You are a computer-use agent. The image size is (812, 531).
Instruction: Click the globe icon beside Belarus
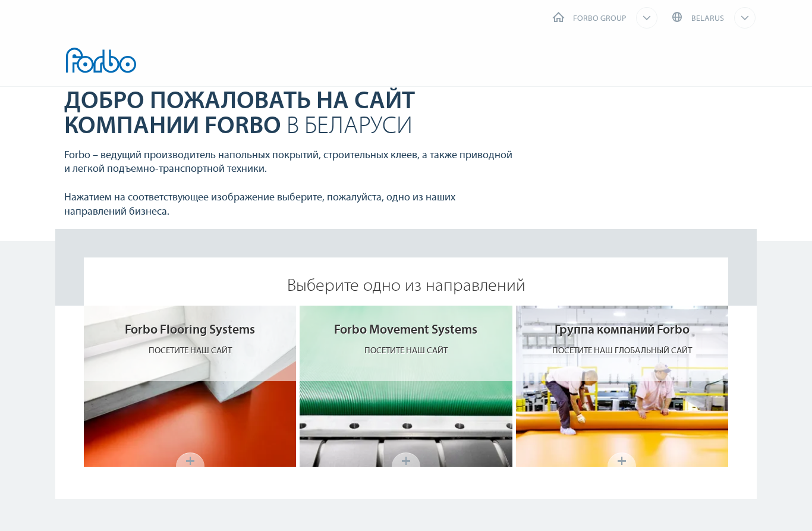[677, 17]
